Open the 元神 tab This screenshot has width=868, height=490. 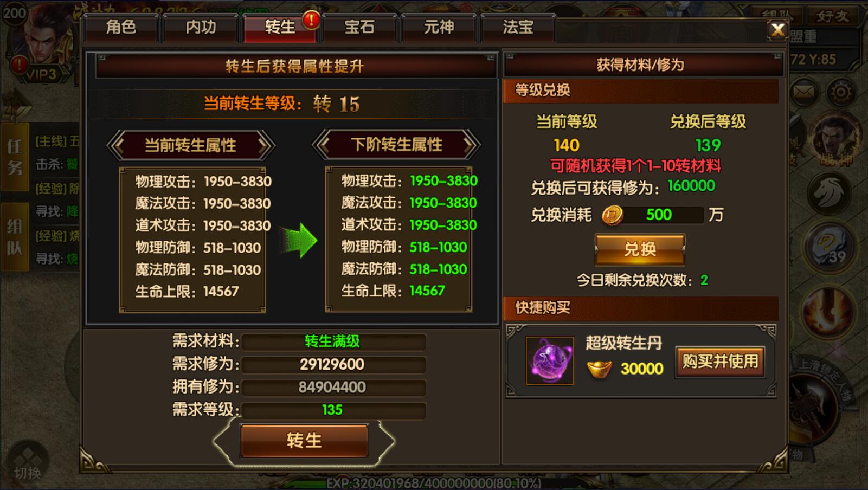click(x=439, y=27)
